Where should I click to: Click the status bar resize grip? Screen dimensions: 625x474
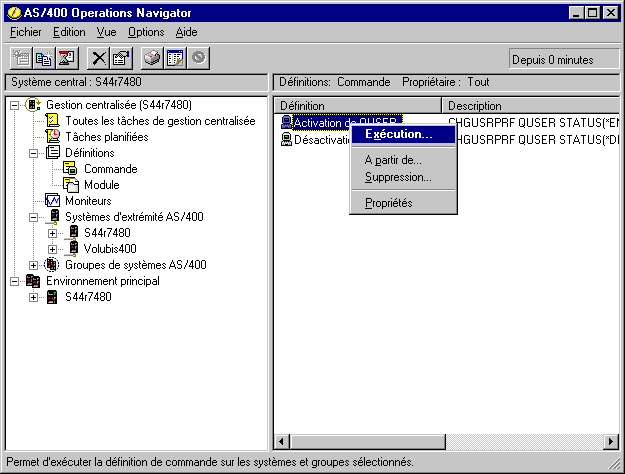tap(615, 464)
